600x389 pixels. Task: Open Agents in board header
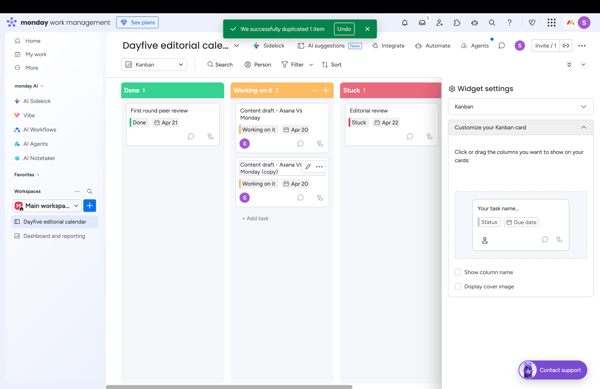click(x=475, y=46)
